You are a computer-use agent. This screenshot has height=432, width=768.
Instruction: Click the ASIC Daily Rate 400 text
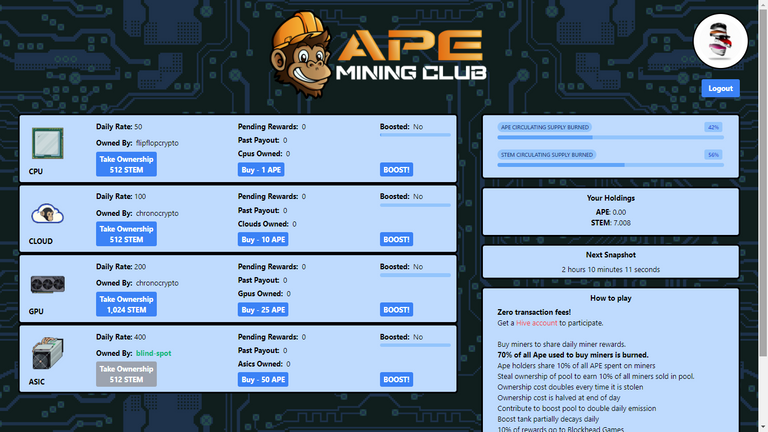[x=121, y=337]
